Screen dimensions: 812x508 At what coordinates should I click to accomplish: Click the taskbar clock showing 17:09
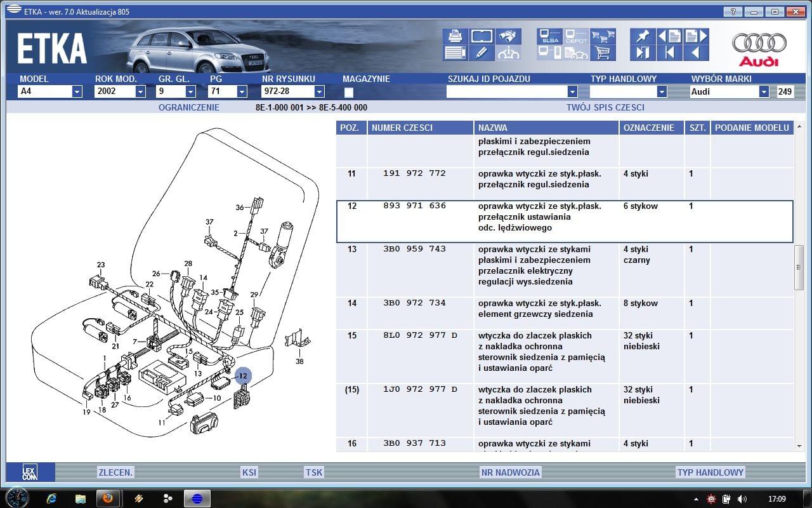point(776,499)
